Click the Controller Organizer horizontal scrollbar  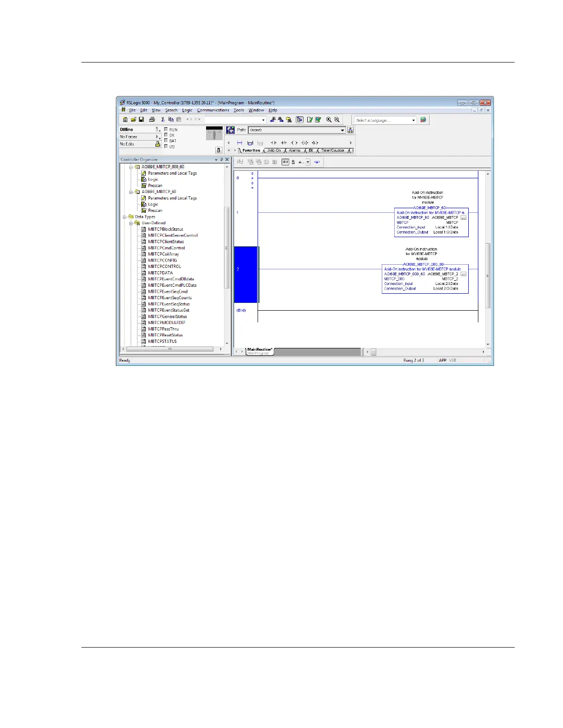click(171, 349)
